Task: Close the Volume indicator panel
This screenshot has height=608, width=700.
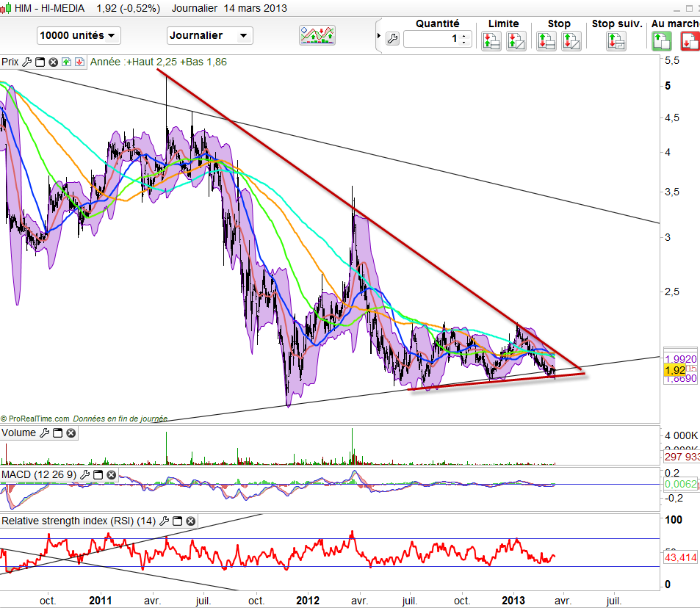Action: pyautogui.click(x=71, y=433)
